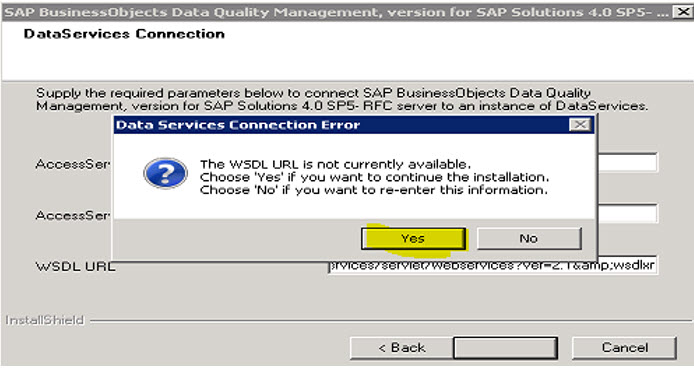Close the SAP BusinessObjects installer window

pos(682,12)
